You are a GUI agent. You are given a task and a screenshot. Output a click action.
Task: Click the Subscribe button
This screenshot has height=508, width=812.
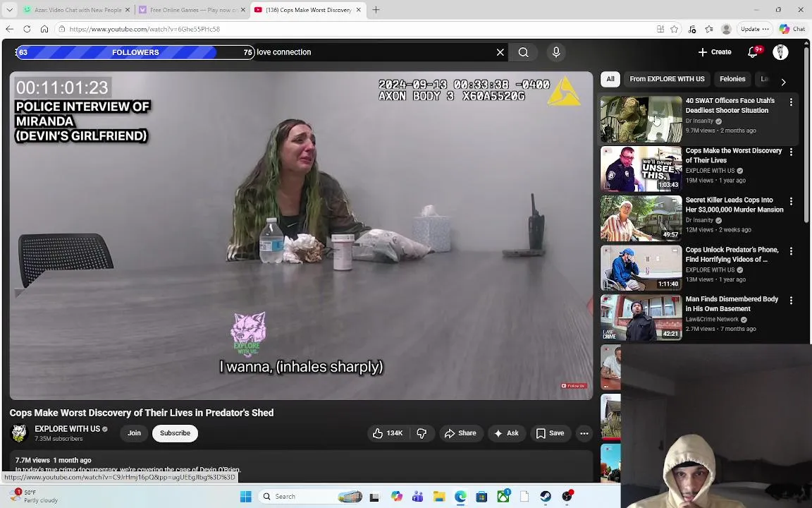coord(175,433)
